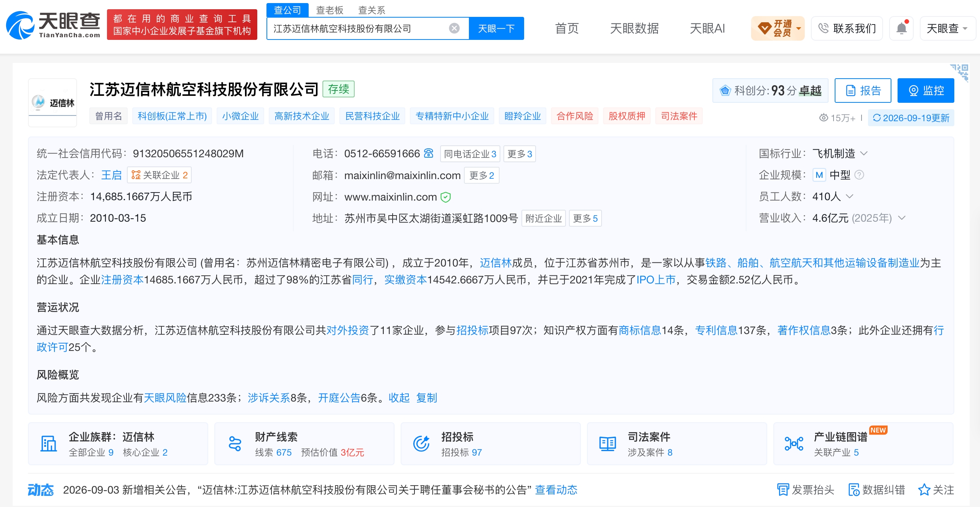This screenshot has height=507, width=980.
Task: Open 天眼AI in top navigation
Action: (707, 28)
